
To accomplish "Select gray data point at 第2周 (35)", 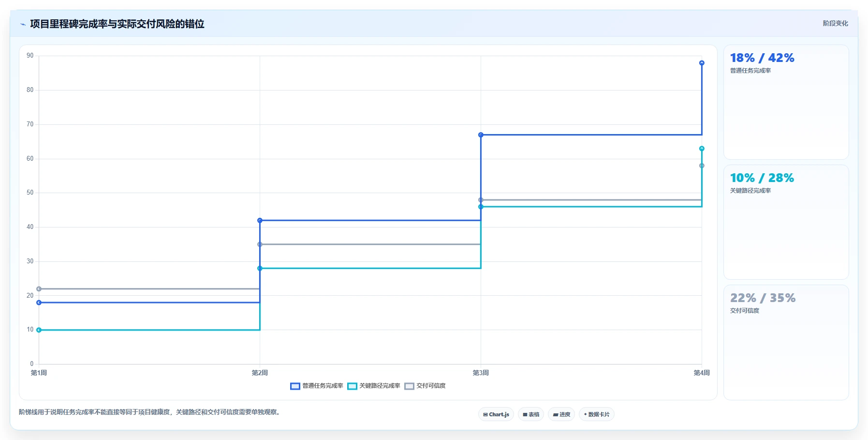I will click(260, 244).
